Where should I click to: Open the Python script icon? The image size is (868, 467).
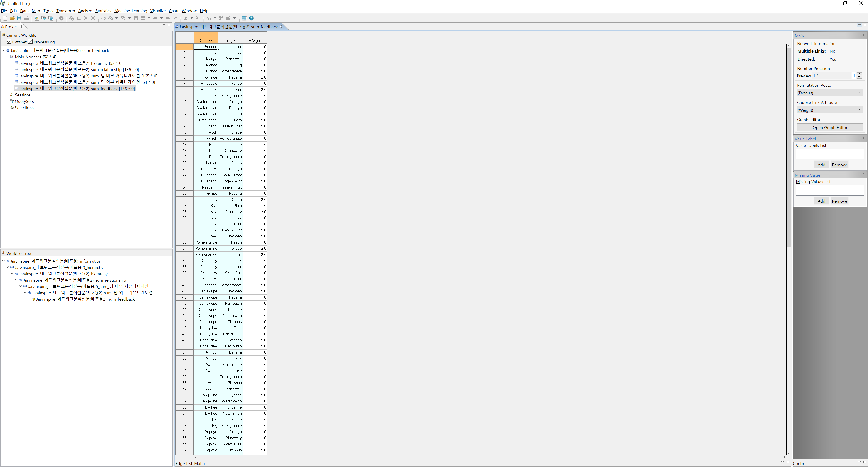click(x=37, y=18)
